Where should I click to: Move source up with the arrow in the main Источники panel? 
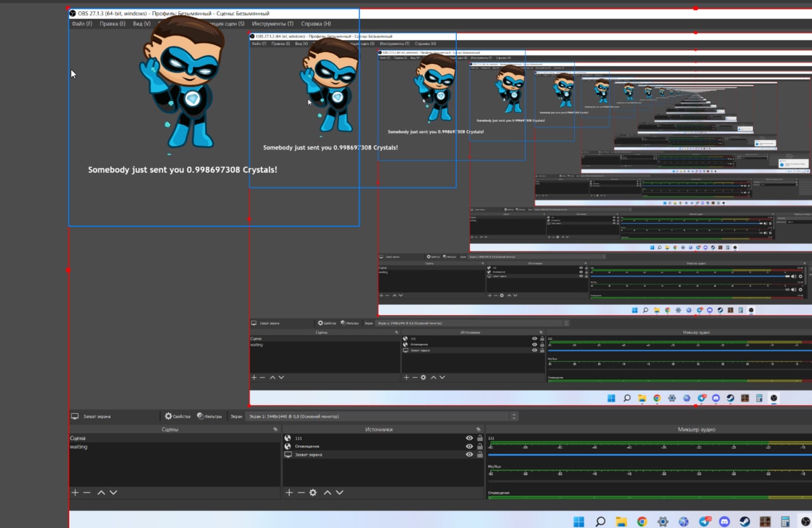coord(327,493)
